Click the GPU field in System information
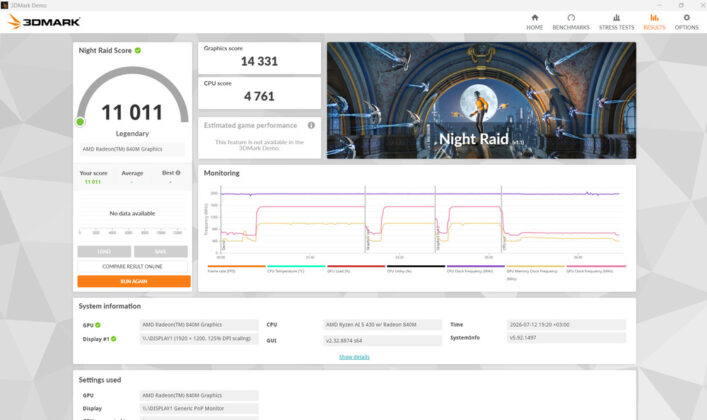This screenshot has width=707, height=420. [199, 325]
